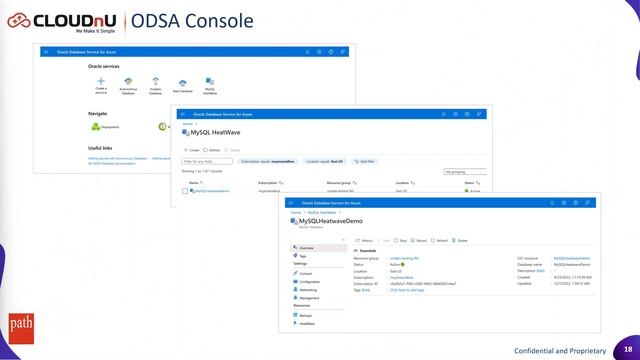The height and width of the screenshot is (360, 640).
Task: Check the MySQLHeatwaveDemo row checkbox
Action: coord(185,191)
